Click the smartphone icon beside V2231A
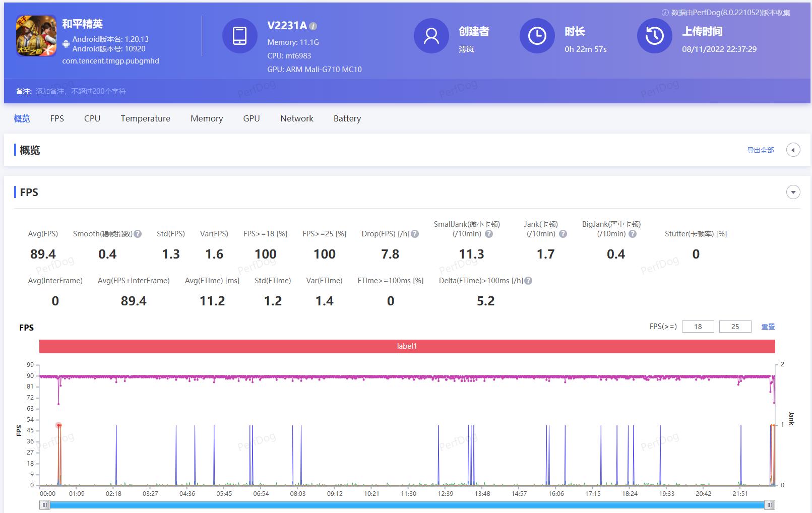Screen dimensions: 812x513 click(x=240, y=36)
